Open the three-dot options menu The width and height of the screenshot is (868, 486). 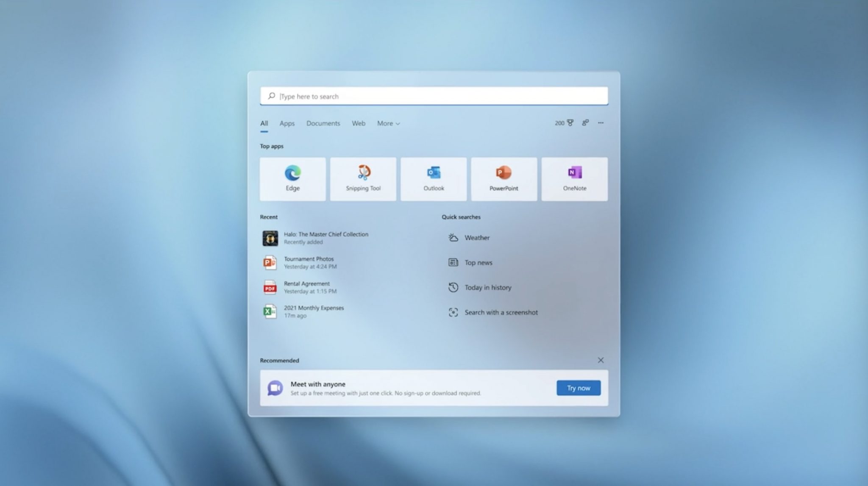click(601, 123)
